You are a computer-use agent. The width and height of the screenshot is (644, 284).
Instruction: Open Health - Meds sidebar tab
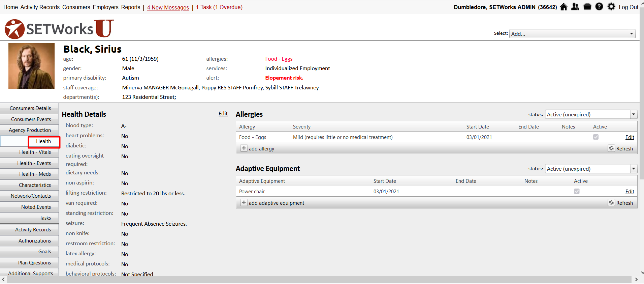29,174
